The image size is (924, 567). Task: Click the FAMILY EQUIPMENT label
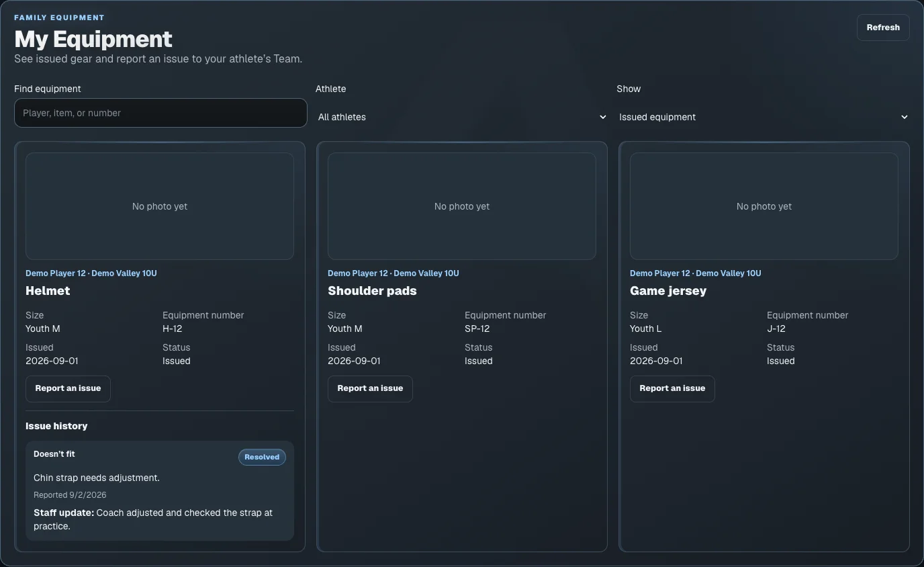(59, 17)
